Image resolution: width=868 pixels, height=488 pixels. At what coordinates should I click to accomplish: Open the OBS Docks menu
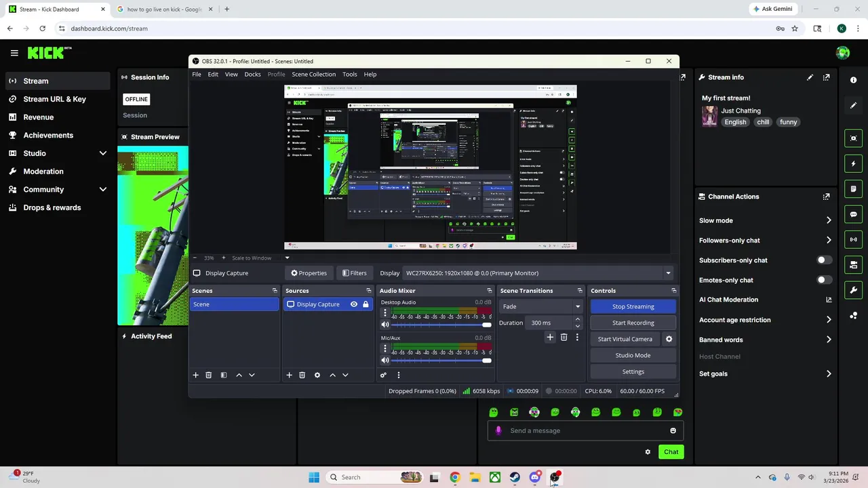[252, 74]
